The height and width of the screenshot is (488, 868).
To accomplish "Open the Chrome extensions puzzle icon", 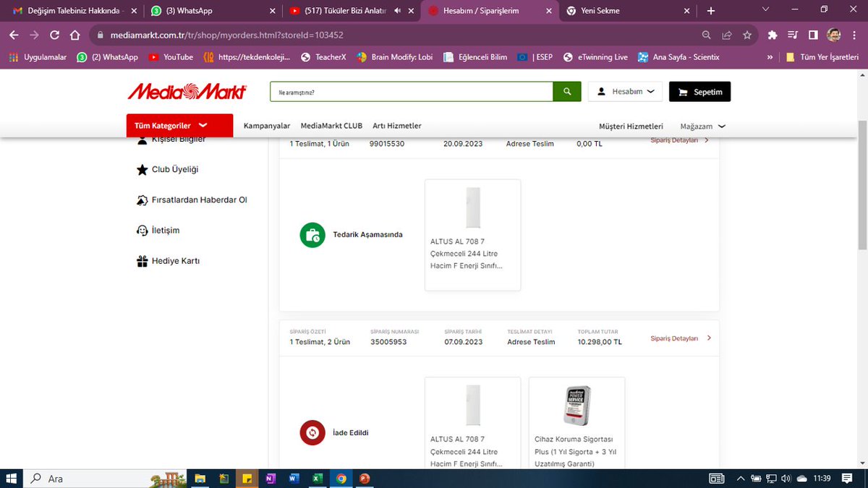I will click(x=773, y=35).
